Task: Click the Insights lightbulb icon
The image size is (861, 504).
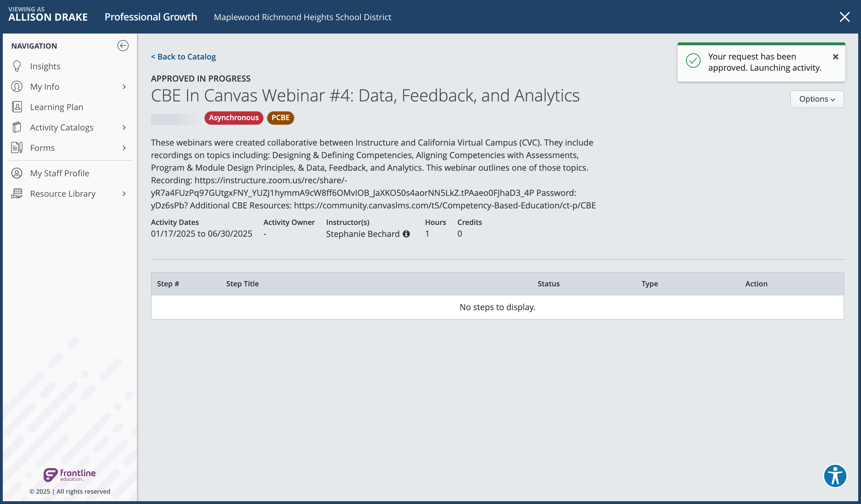Action: 17,66
